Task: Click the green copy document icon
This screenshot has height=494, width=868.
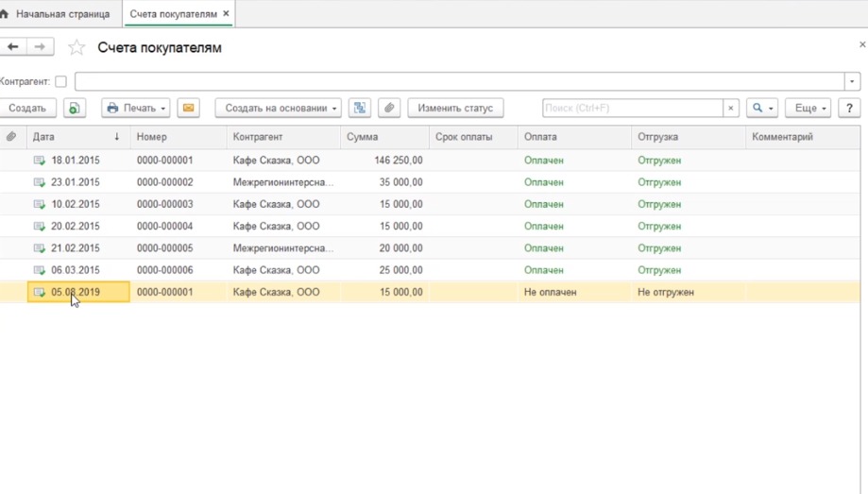Action: [x=75, y=109]
